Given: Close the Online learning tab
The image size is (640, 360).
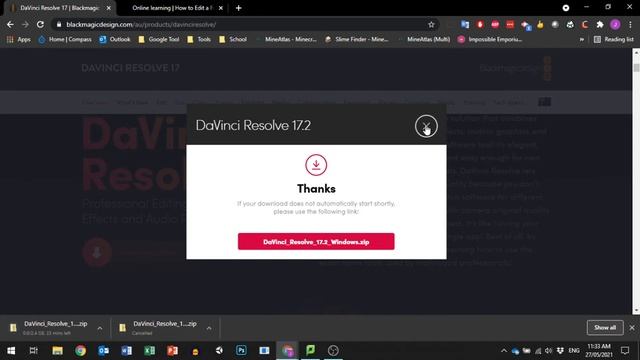Looking at the screenshot, I should (x=220, y=8).
